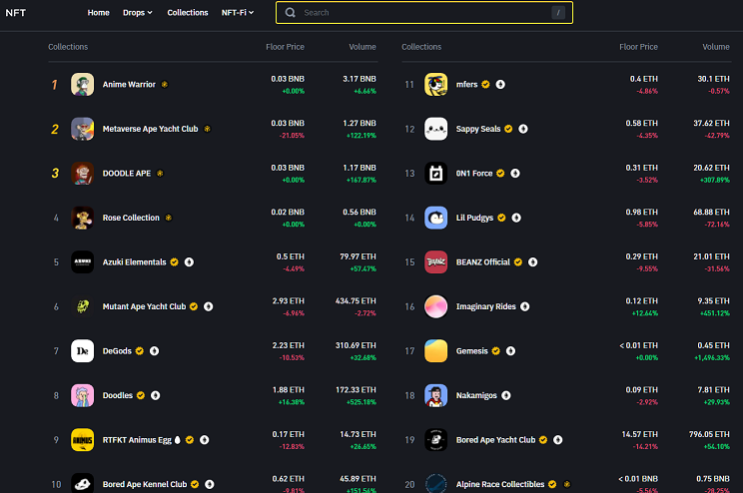Click the Metaverse Ape Yacht Club avatar
The height and width of the screenshot is (493, 743).
82,129
